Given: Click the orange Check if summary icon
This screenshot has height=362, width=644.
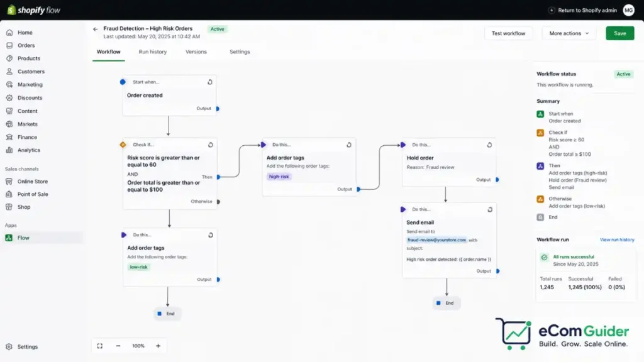Looking at the screenshot, I should (540, 133).
